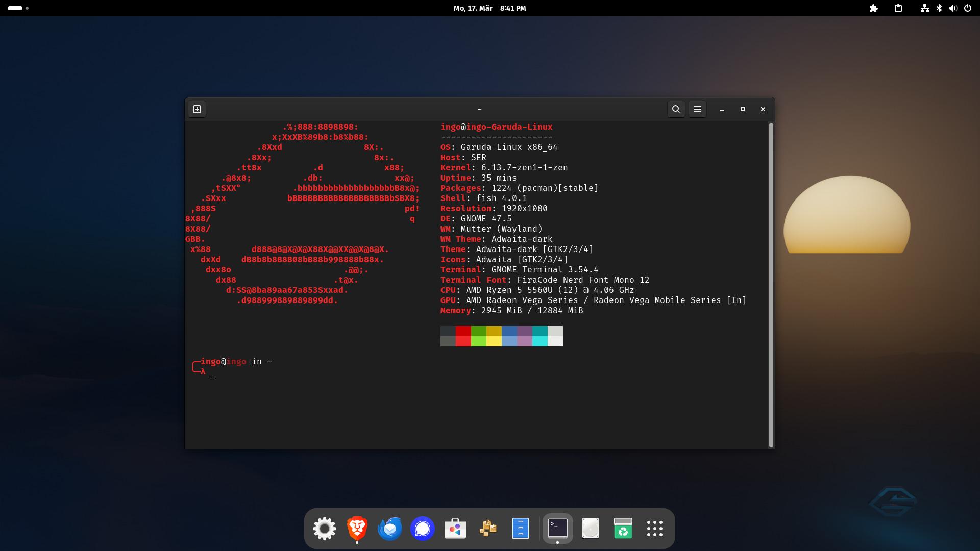Click the terminal vertical scrollbar
The image size is (980, 551).
(771, 285)
